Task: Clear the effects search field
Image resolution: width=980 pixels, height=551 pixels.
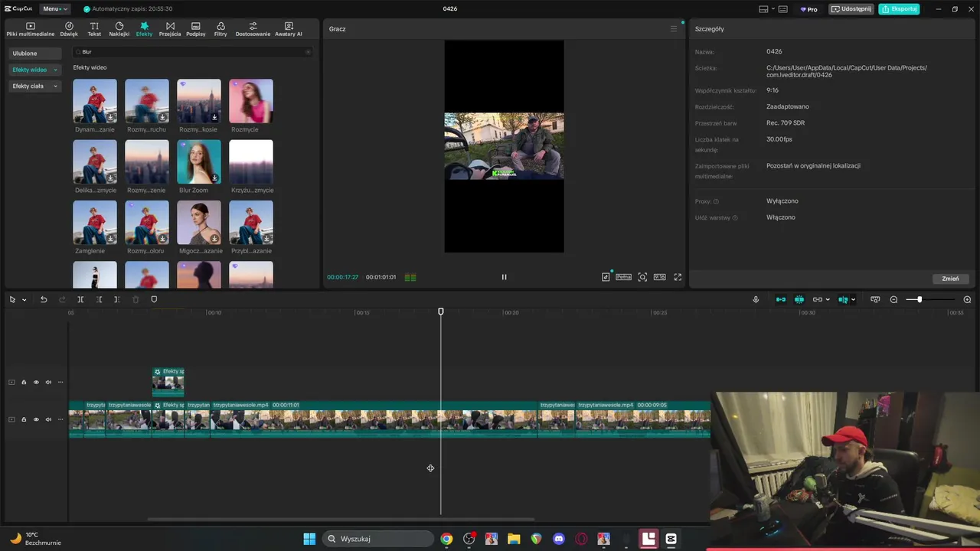Action: pos(308,52)
